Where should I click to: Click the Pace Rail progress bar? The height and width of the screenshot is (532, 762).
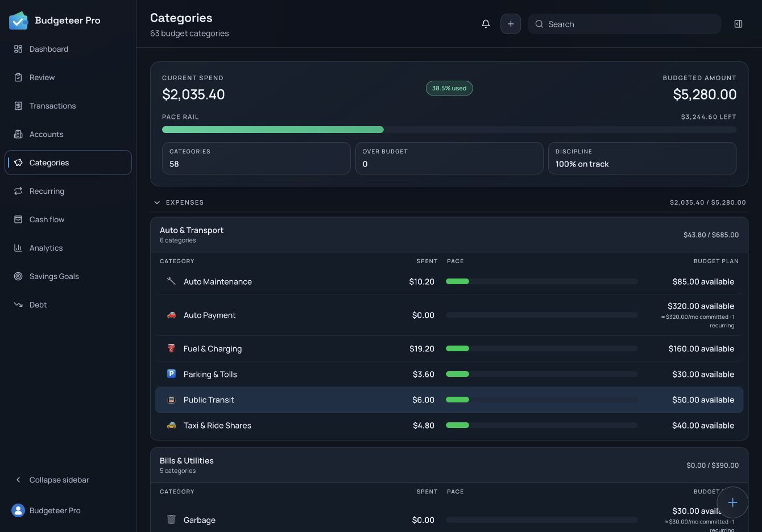coord(449,130)
